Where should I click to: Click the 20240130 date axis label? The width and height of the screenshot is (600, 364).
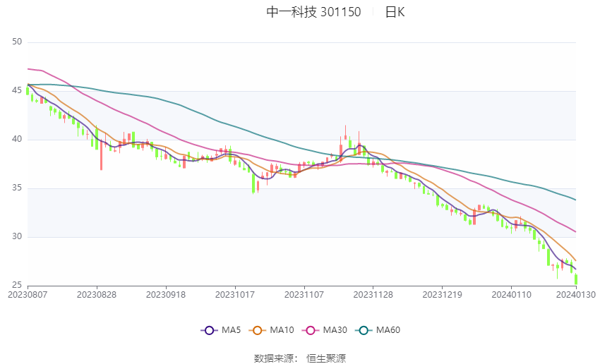point(576,295)
